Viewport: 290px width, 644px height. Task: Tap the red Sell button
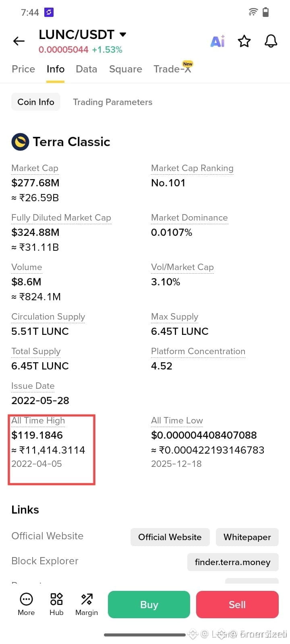coord(237,605)
